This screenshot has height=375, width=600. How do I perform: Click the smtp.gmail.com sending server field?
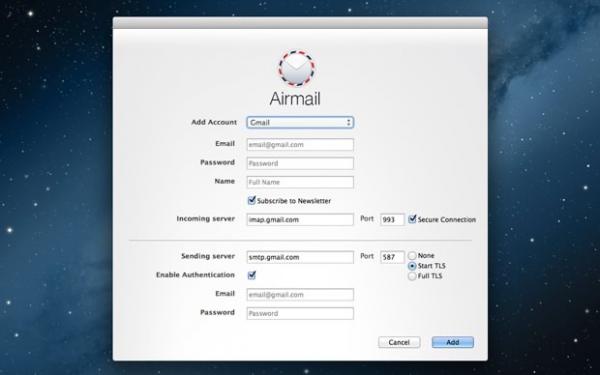tap(300, 257)
